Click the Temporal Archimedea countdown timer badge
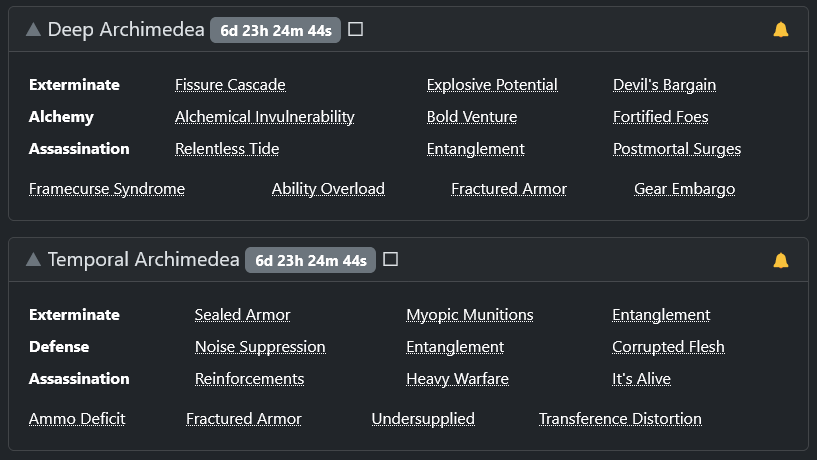Image resolution: width=817 pixels, height=460 pixels. (311, 260)
